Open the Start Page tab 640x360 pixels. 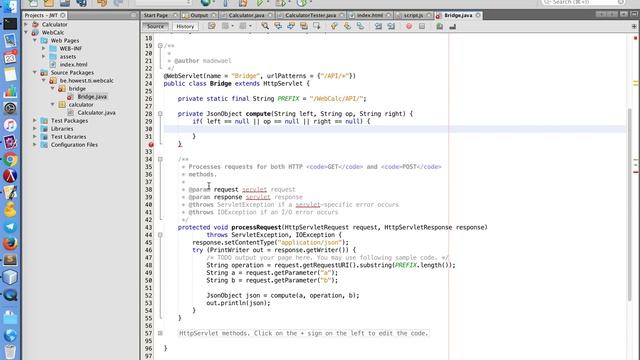(x=156, y=15)
